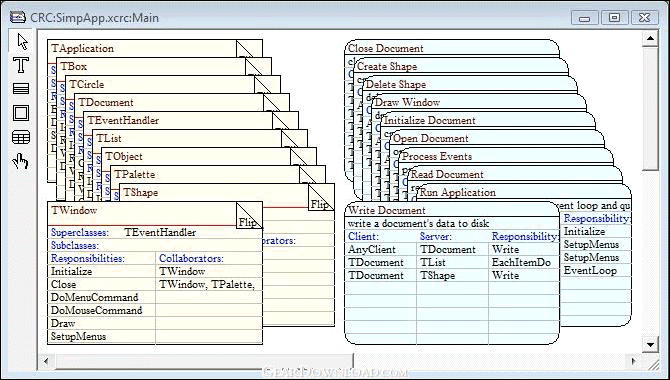The width and height of the screenshot is (670, 380).
Task: Click the Draw Window scenario card
Action: point(407,102)
